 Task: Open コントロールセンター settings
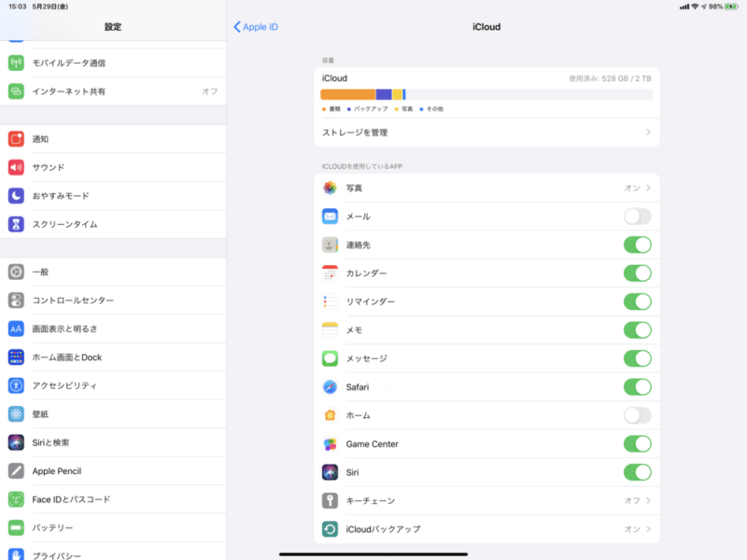tap(113, 301)
